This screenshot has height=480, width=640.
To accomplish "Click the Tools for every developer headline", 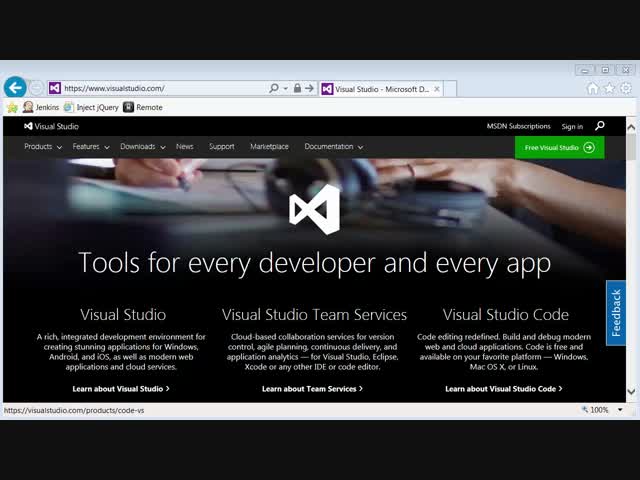I will coord(314,263).
